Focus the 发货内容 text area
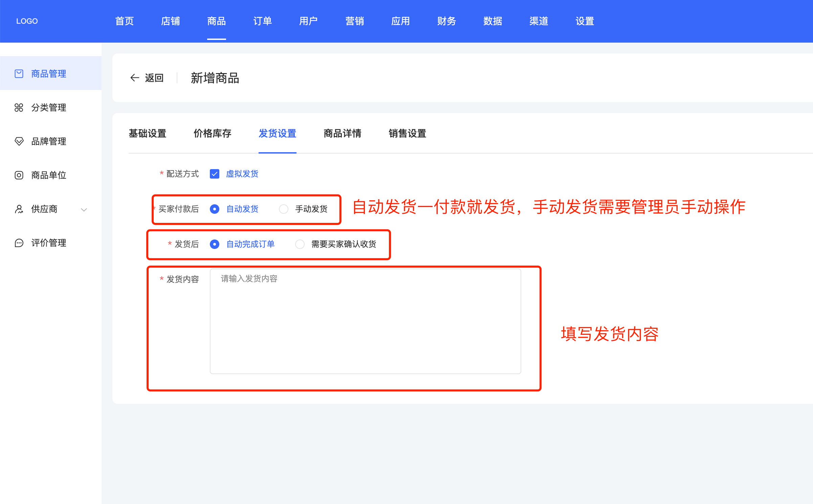 pos(366,321)
